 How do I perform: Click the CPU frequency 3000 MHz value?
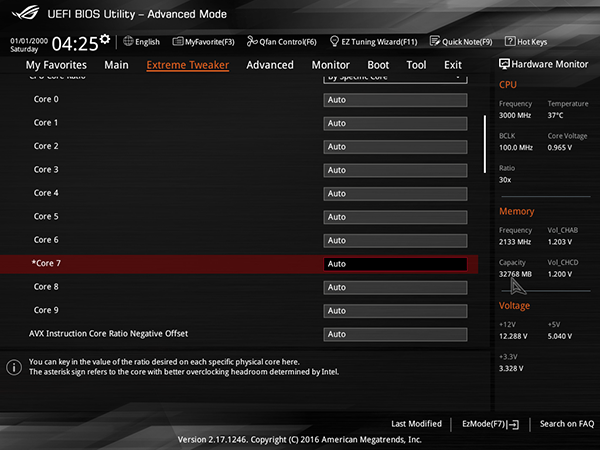(515, 115)
